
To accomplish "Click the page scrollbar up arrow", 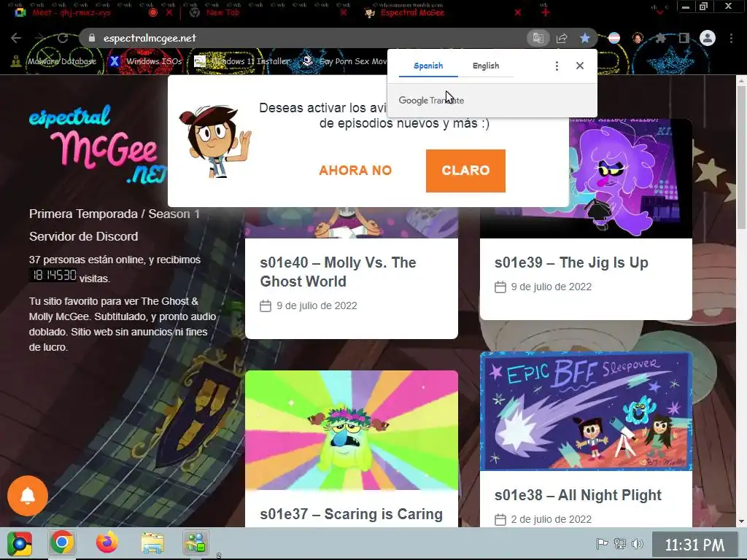I will pos(741,81).
